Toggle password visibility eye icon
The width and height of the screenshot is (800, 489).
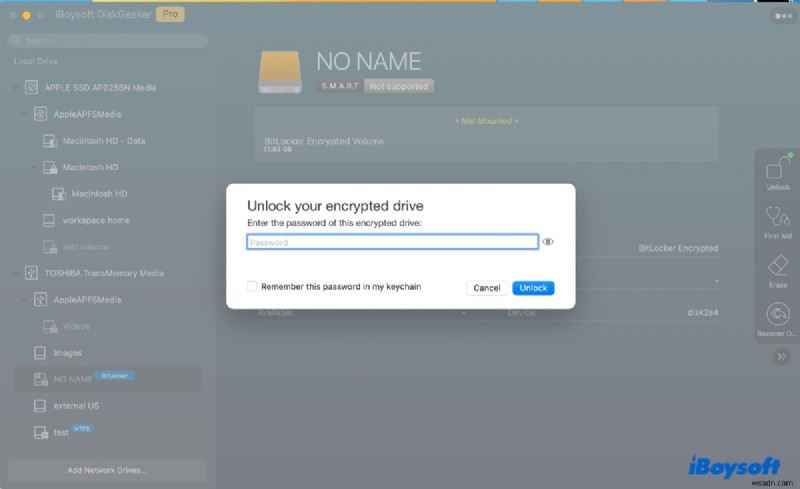point(547,242)
